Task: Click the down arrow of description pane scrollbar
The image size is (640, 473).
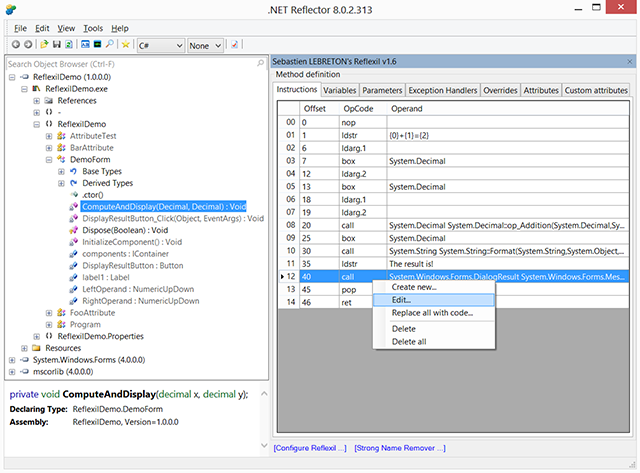Action: [x=264, y=445]
